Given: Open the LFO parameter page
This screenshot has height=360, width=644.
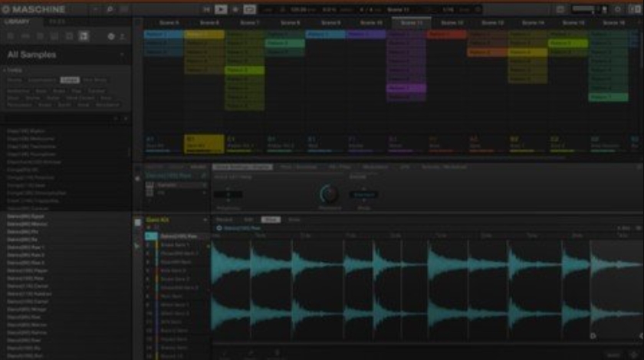Looking at the screenshot, I should click(x=405, y=167).
